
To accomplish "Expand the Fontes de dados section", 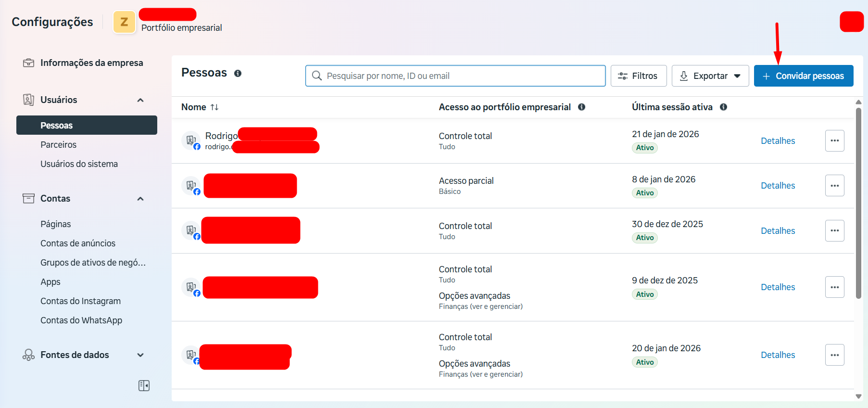I will coord(140,355).
